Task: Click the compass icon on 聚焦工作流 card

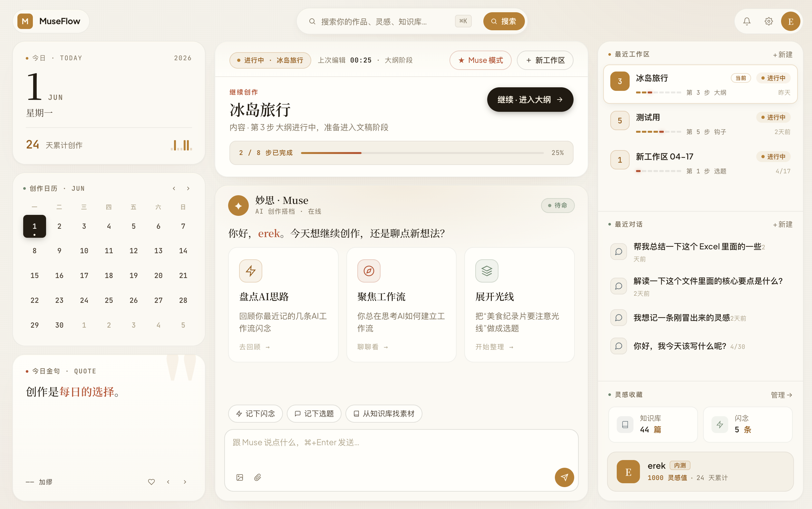Action: coord(369,271)
